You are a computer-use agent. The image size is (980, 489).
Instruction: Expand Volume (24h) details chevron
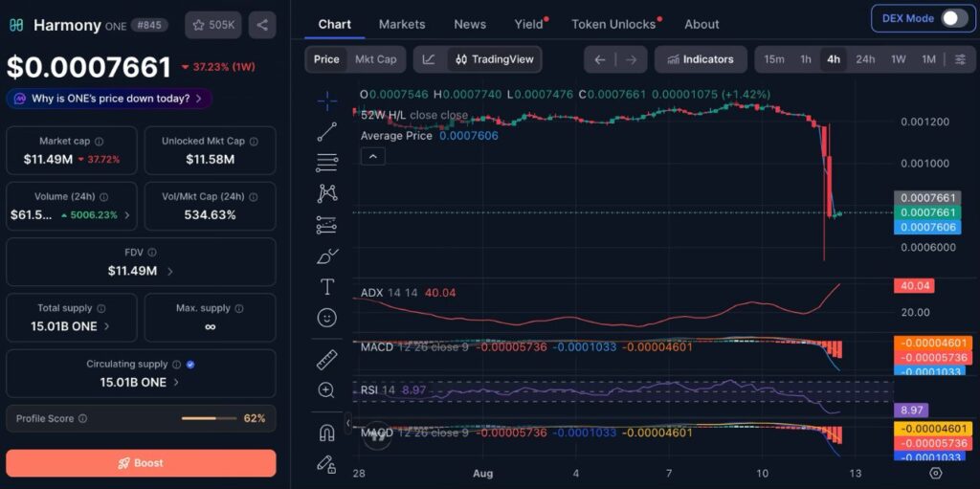(127, 215)
